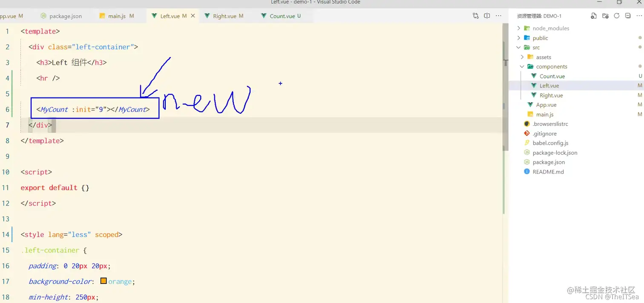Open Left.vue in the explorer tree
The height and width of the screenshot is (303, 644).
[x=549, y=86]
